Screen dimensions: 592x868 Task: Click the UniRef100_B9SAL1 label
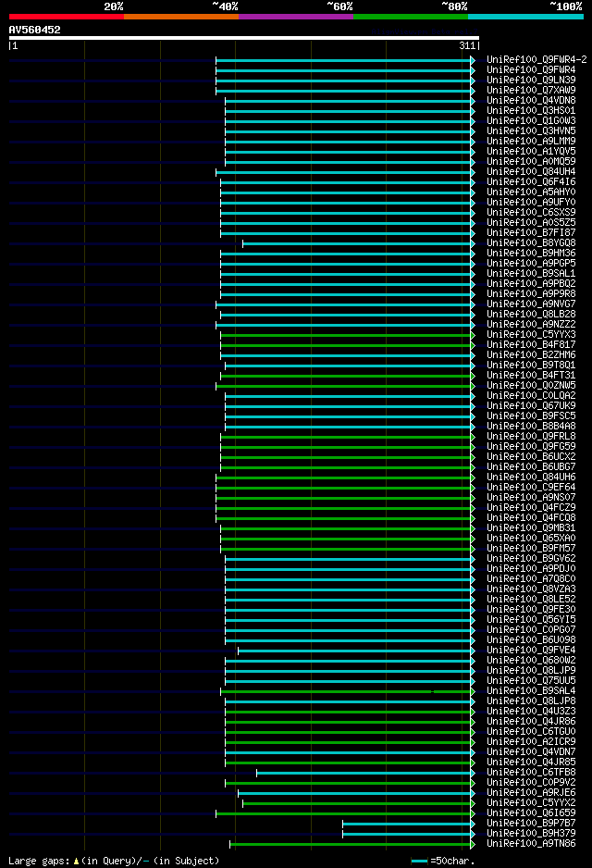[x=531, y=274]
